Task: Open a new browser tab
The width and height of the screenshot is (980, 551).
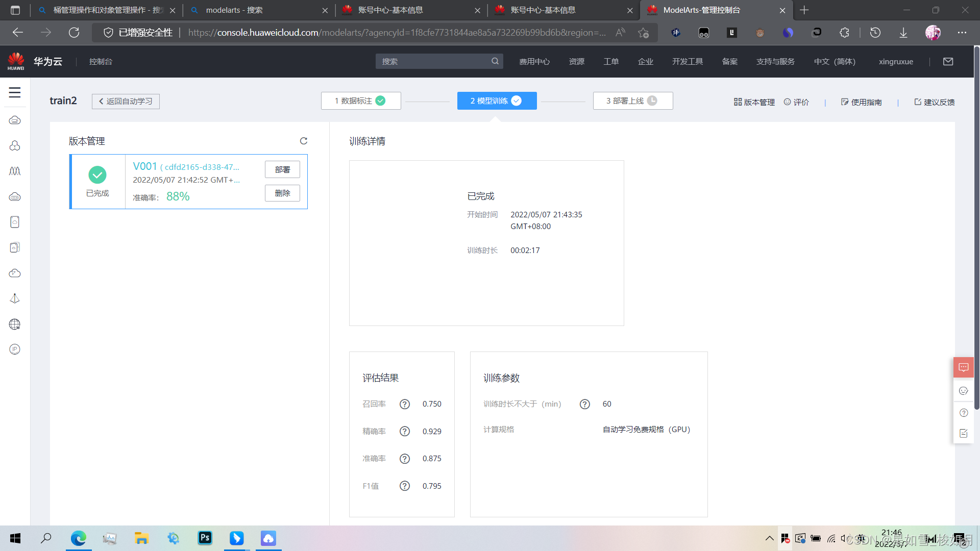Action: click(x=804, y=10)
